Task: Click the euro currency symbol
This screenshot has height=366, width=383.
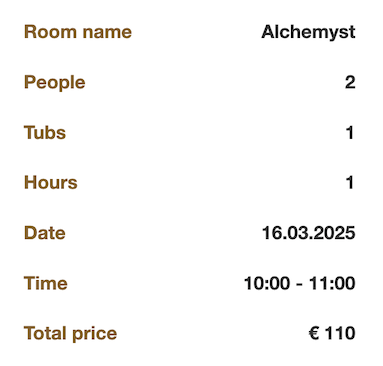Action: pyautogui.click(x=314, y=333)
